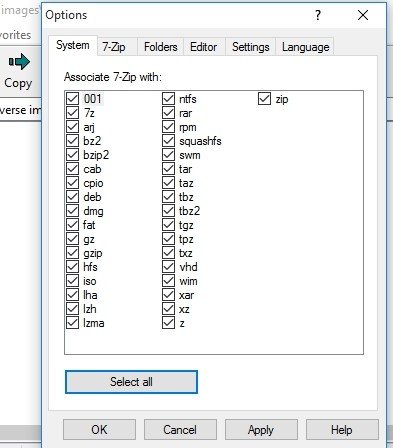The image size is (393, 448).
Task: Toggle the xz checkbox
Action: pyautogui.click(x=168, y=309)
